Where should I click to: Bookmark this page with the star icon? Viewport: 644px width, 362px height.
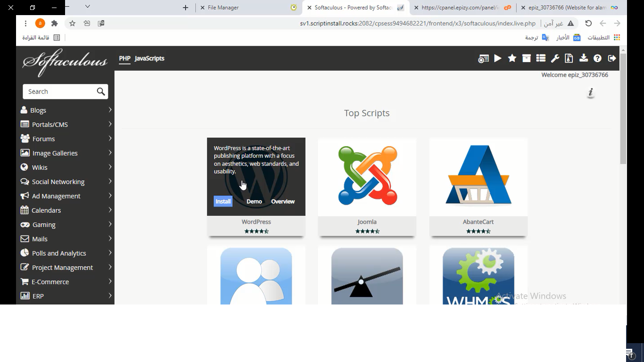pyautogui.click(x=72, y=23)
